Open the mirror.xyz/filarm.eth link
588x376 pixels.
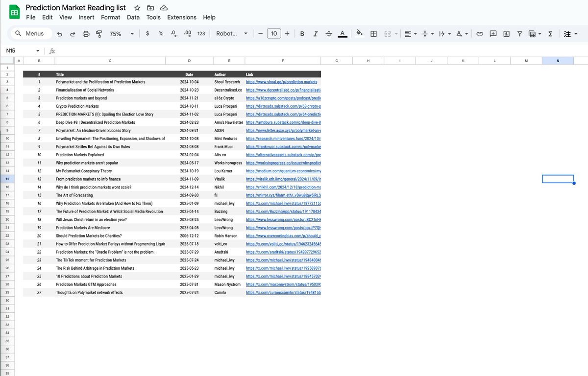click(283, 195)
